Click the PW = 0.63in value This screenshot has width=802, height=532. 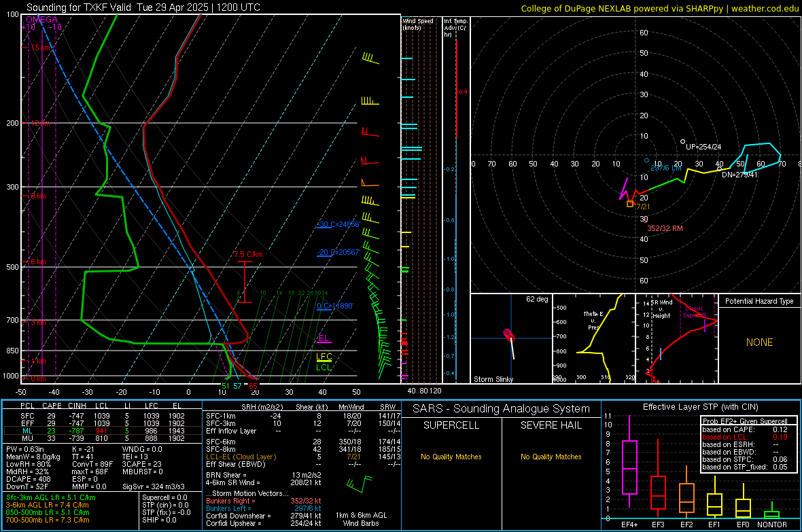click(x=25, y=449)
